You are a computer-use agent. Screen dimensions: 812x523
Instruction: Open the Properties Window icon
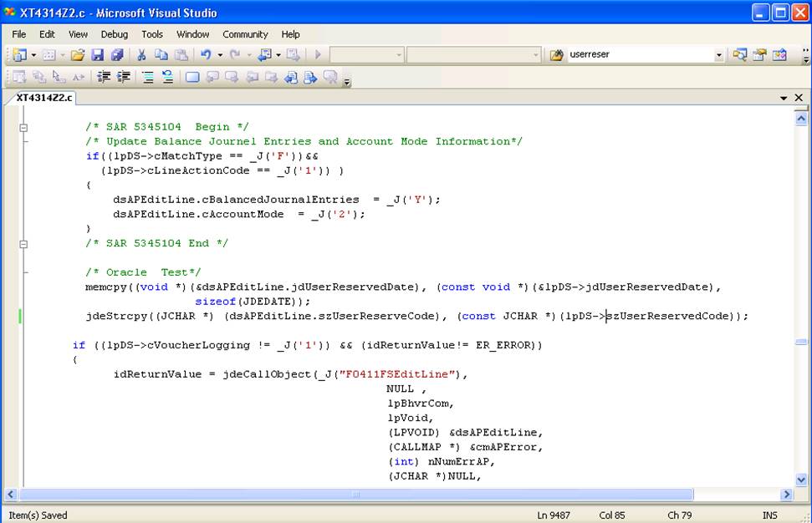pos(759,54)
